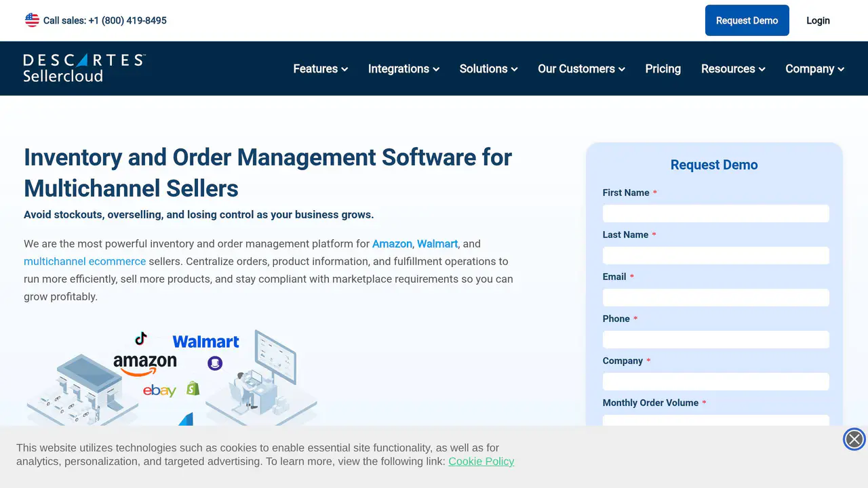
Task: Expand the Our Customers menu
Action: (581, 68)
